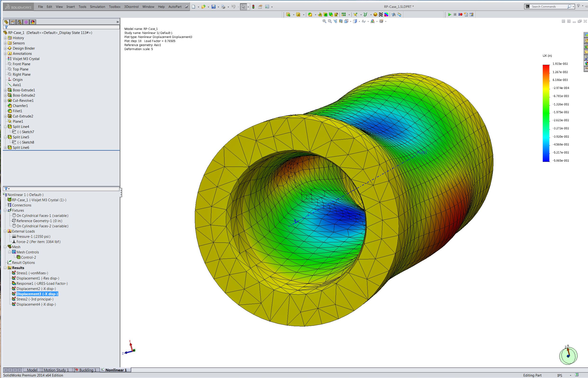Click the view orientation triad at bottom left
The height and width of the screenshot is (378, 588).
pyautogui.click(x=129, y=348)
